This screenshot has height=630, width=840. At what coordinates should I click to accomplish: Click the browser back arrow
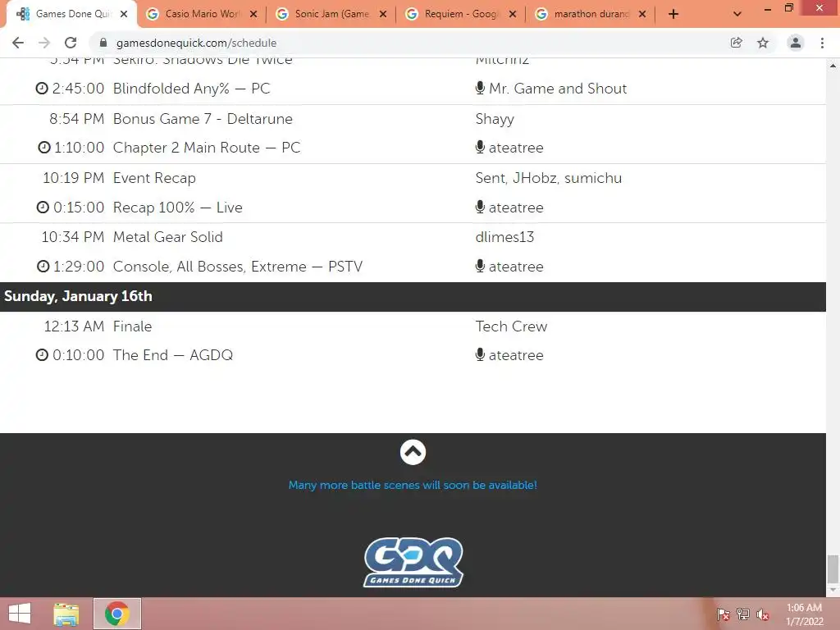pos(18,43)
